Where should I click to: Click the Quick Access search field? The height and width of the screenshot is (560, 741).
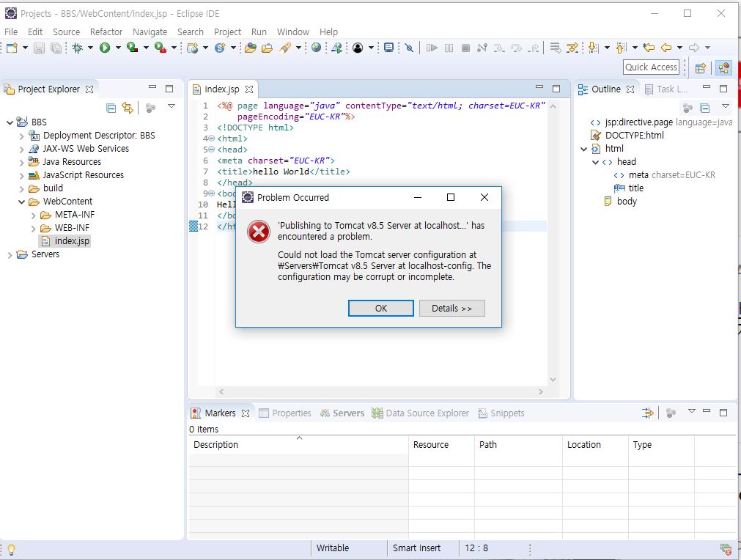(651, 67)
